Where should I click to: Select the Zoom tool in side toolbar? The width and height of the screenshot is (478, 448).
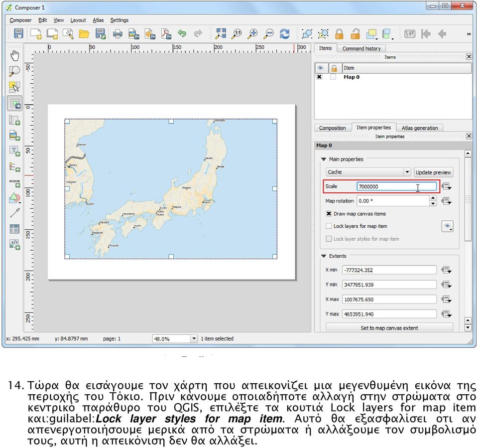pyautogui.click(x=14, y=71)
